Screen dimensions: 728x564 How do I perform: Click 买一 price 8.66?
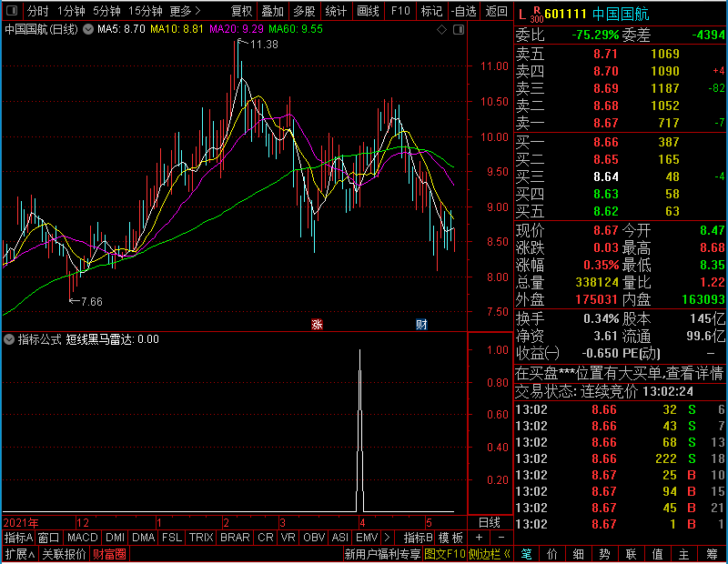[606, 142]
